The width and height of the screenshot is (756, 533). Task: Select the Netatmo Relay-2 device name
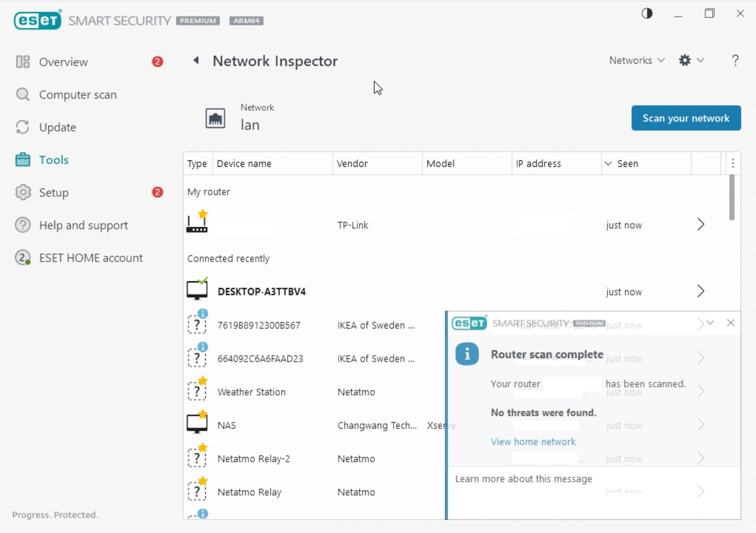pyautogui.click(x=253, y=459)
